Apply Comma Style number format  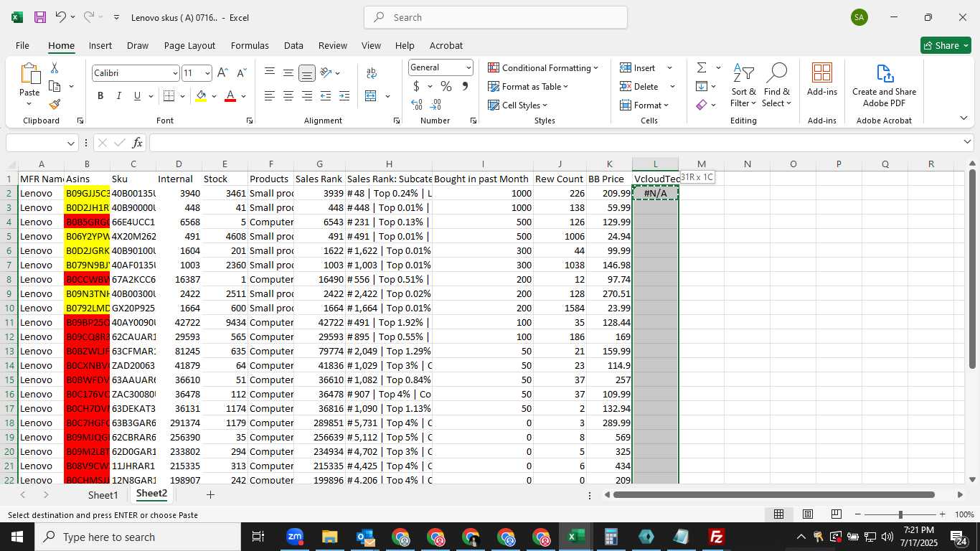pos(465,86)
